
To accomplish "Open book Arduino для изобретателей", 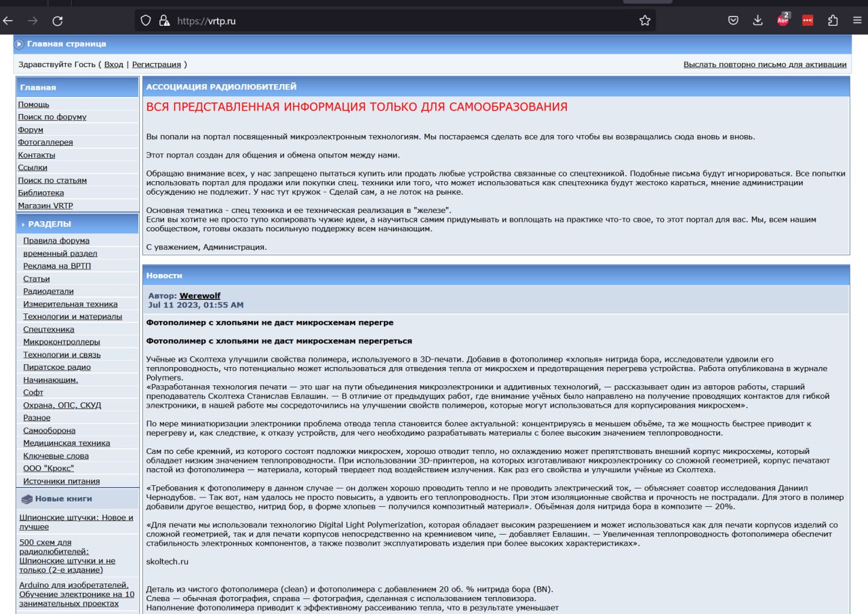I will click(x=77, y=594).
